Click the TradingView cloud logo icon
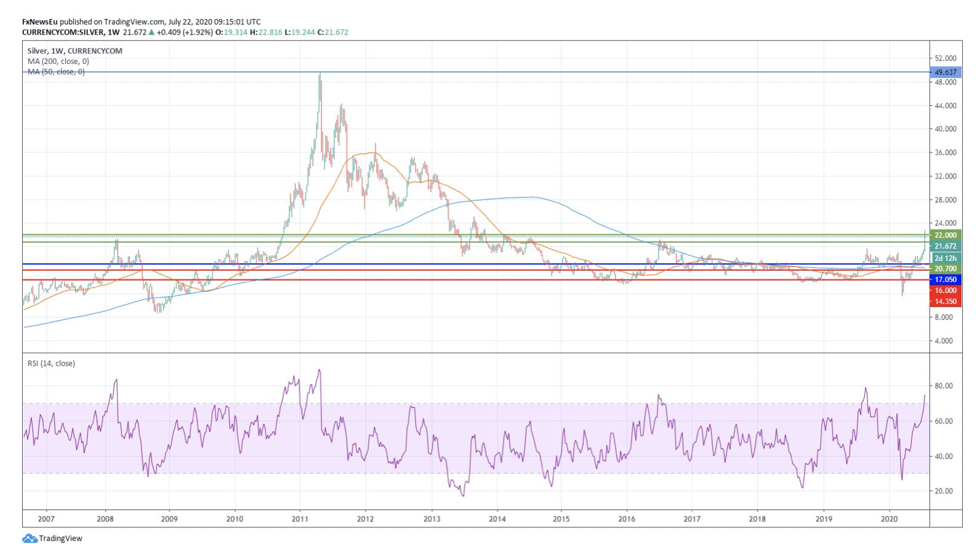The image size is (980, 544). [30, 538]
